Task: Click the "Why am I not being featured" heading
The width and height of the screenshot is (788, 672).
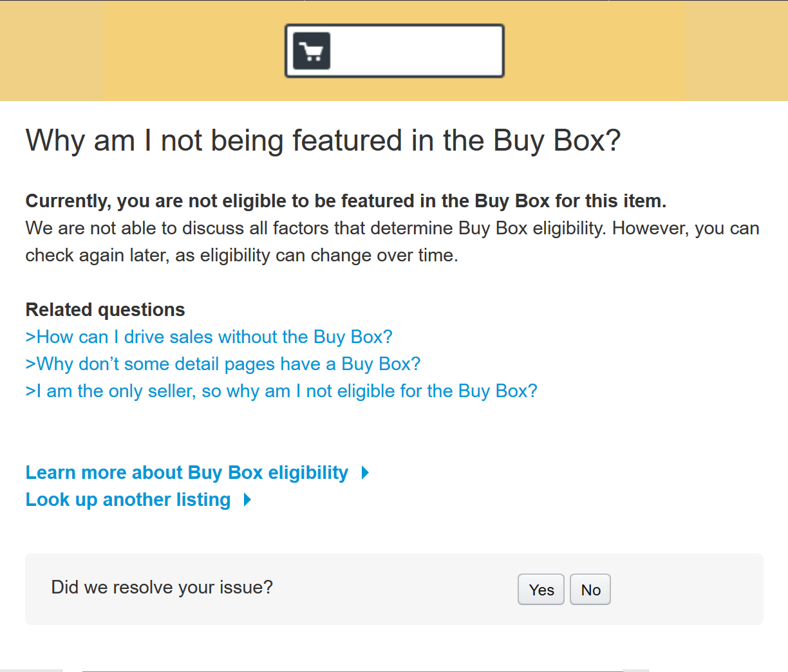Action: tap(323, 141)
